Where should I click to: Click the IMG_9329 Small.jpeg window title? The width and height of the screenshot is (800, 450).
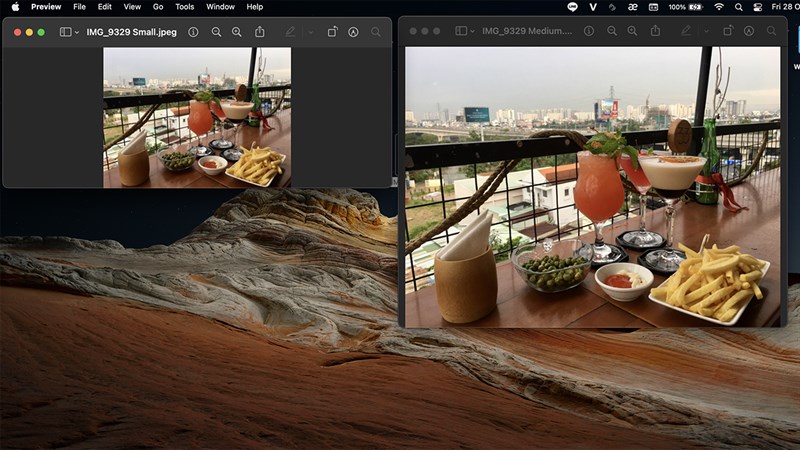(x=131, y=32)
